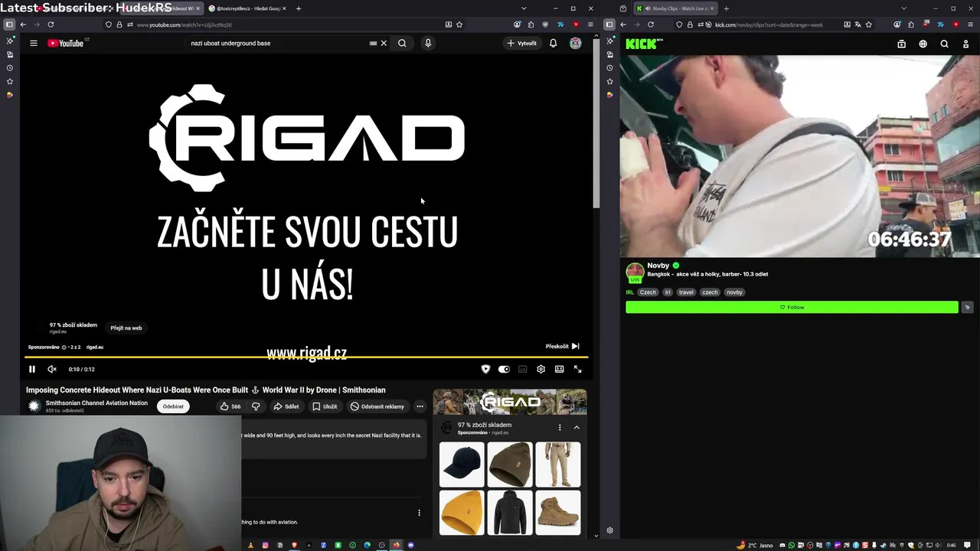Subscribe with the Odebírat button
Image resolution: width=980 pixels, height=551 pixels.
click(173, 406)
